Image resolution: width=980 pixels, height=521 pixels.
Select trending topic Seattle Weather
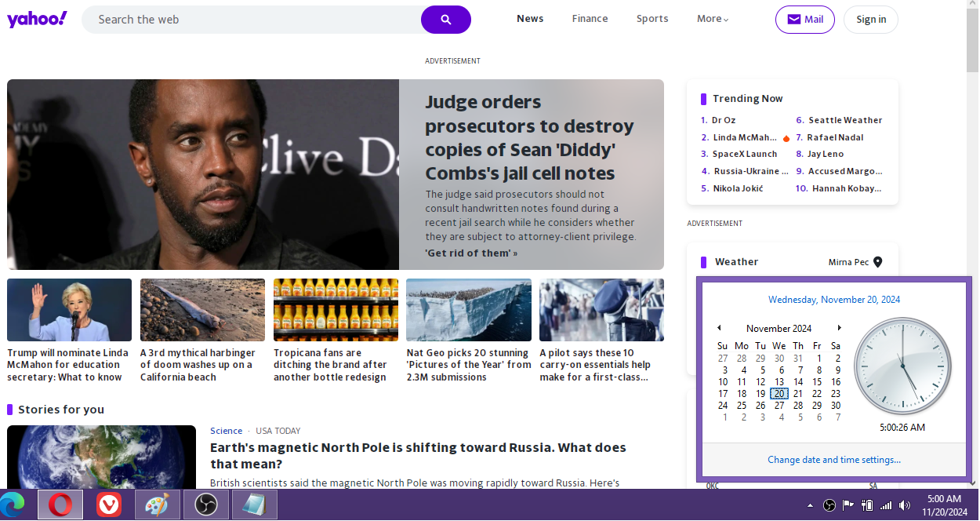click(845, 120)
